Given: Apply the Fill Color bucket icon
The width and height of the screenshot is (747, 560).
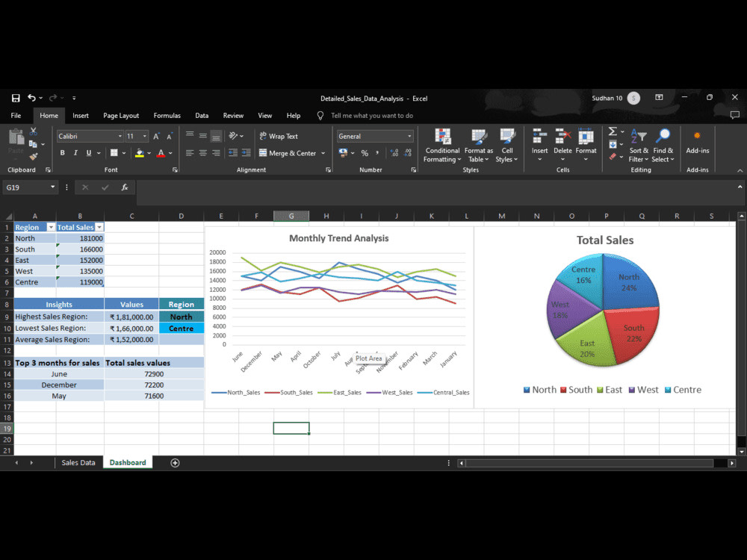Looking at the screenshot, I should coord(140,153).
